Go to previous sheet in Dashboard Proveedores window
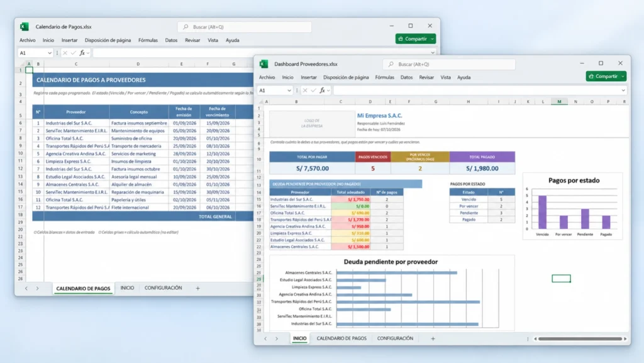This screenshot has height=363, width=644. 265,338
